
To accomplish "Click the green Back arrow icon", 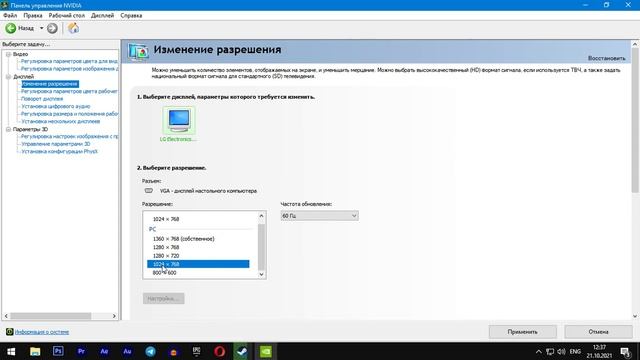I will (x=11, y=28).
